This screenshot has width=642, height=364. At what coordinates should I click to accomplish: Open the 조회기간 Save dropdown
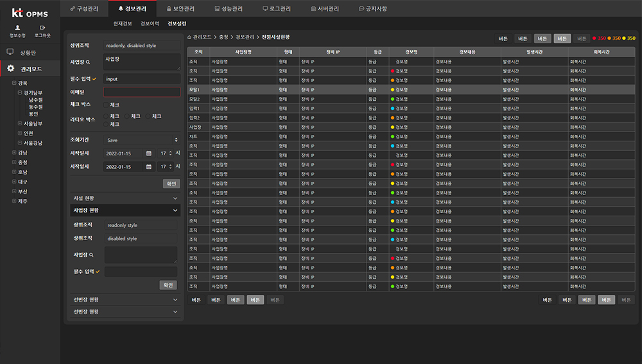pos(142,140)
